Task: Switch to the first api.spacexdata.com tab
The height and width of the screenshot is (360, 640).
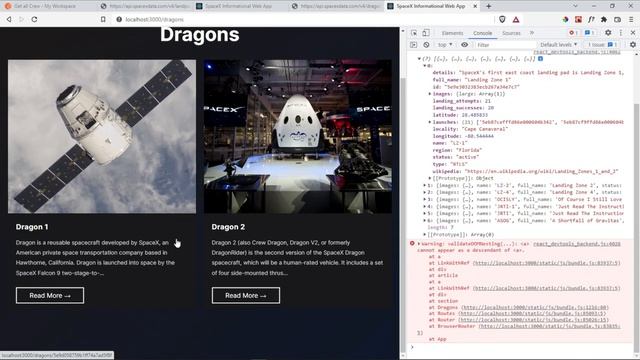Action: [x=145, y=6]
